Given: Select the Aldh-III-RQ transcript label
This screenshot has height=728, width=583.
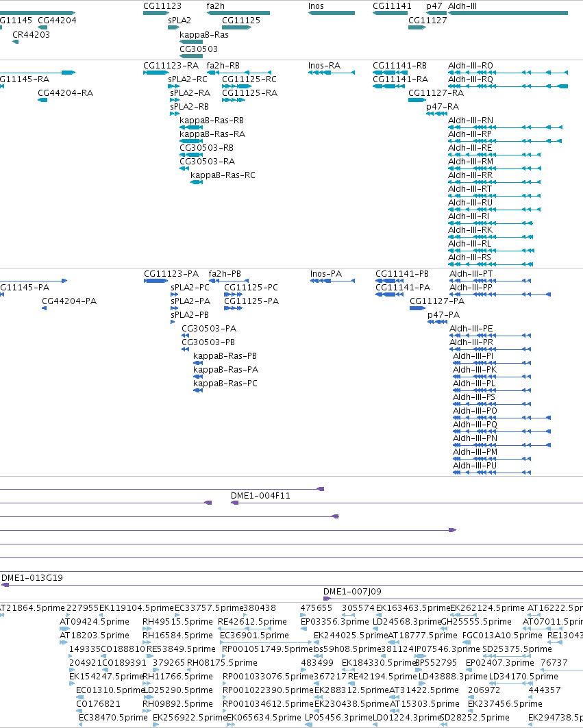Looking at the screenshot, I should coord(471,79).
